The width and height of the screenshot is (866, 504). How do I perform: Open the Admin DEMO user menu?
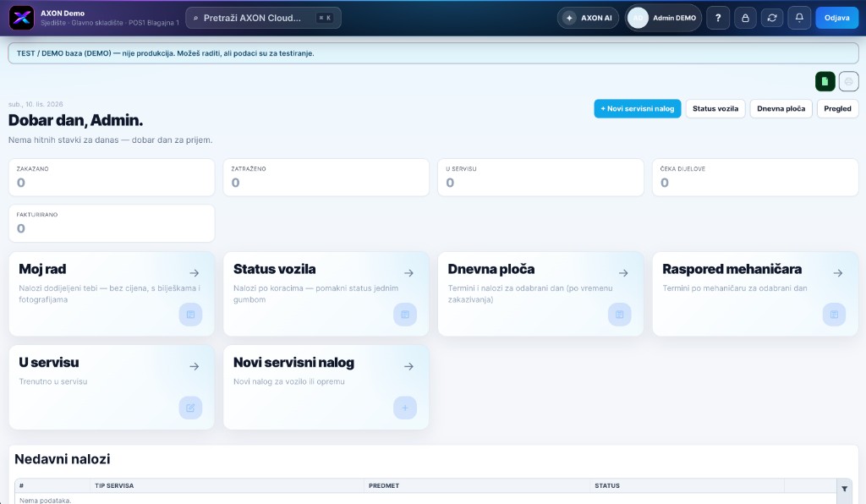click(663, 18)
